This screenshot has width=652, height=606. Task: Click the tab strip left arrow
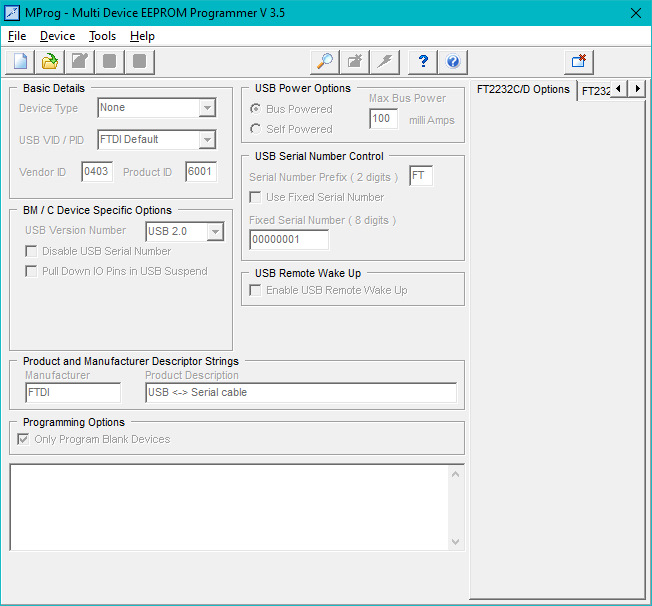(x=618, y=89)
